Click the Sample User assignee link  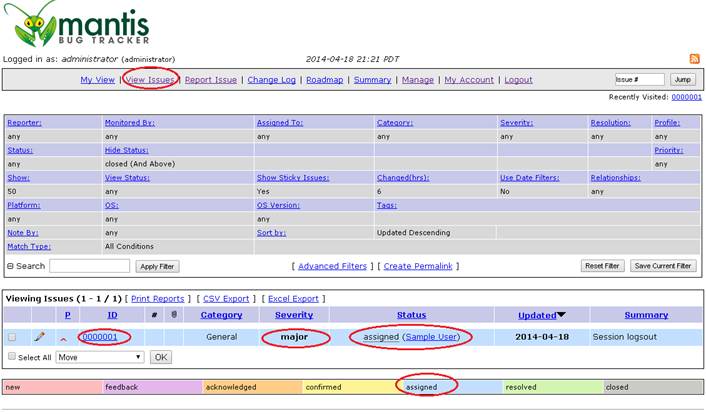point(432,337)
